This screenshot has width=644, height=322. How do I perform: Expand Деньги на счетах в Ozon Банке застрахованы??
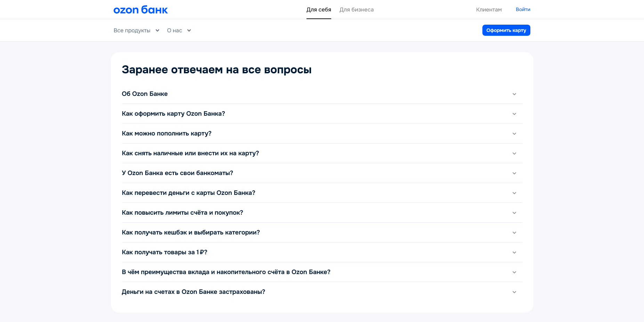click(x=322, y=292)
